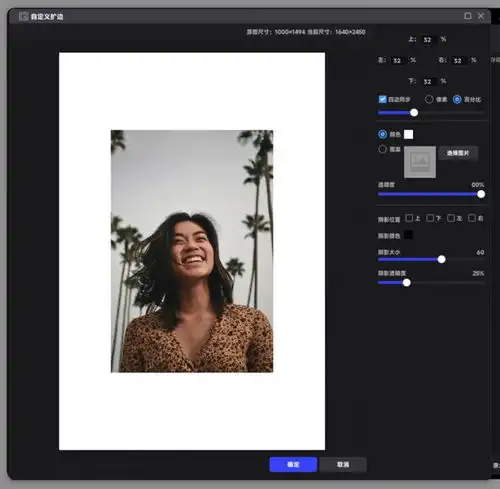Screen dimensions: 500x489
Task: Enable shadow position 上 checkbox
Action: click(409, 218)
